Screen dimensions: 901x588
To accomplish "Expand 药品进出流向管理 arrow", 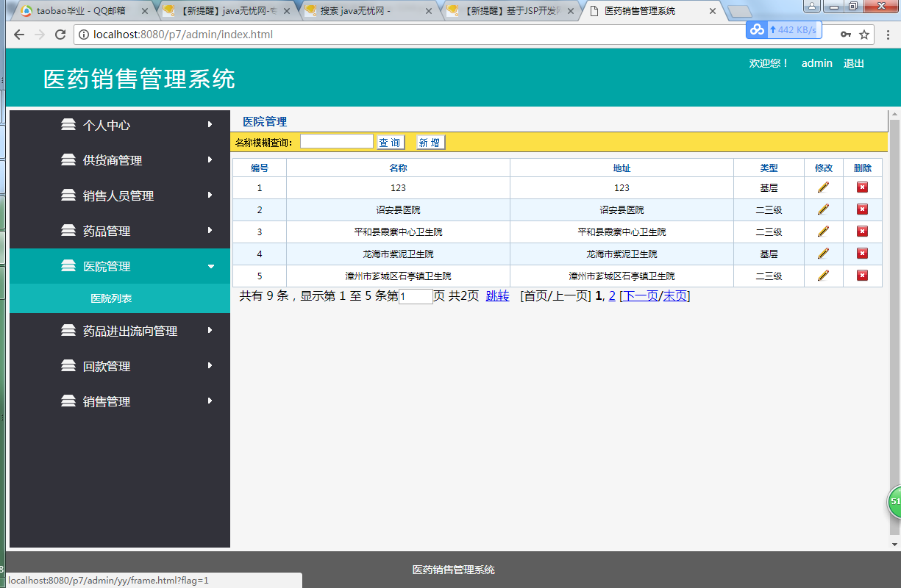I will click(210, 330).
